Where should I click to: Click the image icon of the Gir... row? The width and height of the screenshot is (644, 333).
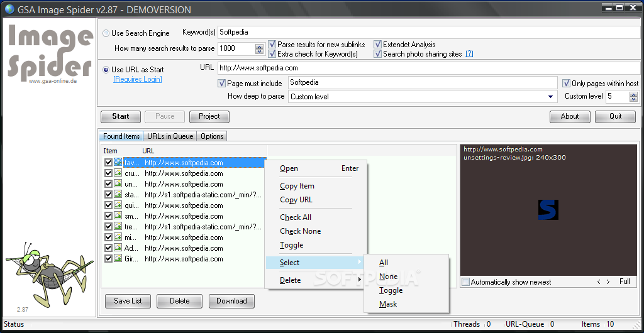point(118,258)
